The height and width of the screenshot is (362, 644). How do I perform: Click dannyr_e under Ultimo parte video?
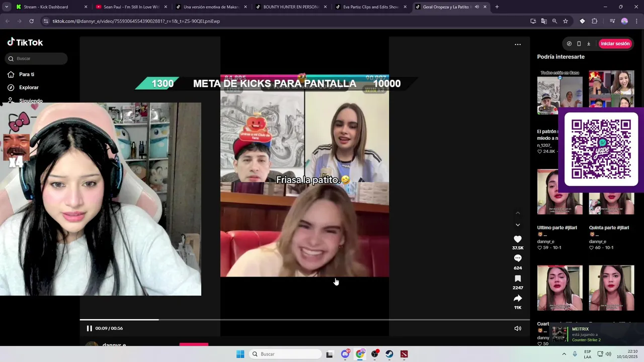(546, 242)
